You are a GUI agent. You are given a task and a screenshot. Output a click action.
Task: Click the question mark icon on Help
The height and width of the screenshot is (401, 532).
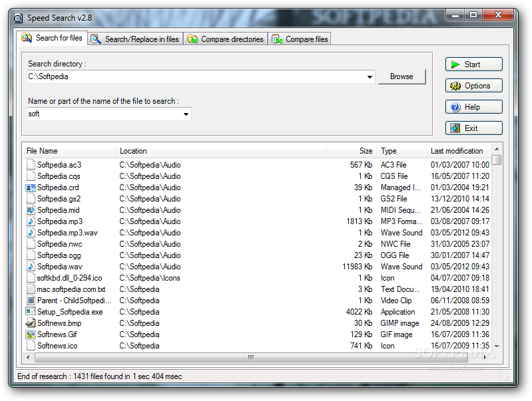click(x=455, y=107)
